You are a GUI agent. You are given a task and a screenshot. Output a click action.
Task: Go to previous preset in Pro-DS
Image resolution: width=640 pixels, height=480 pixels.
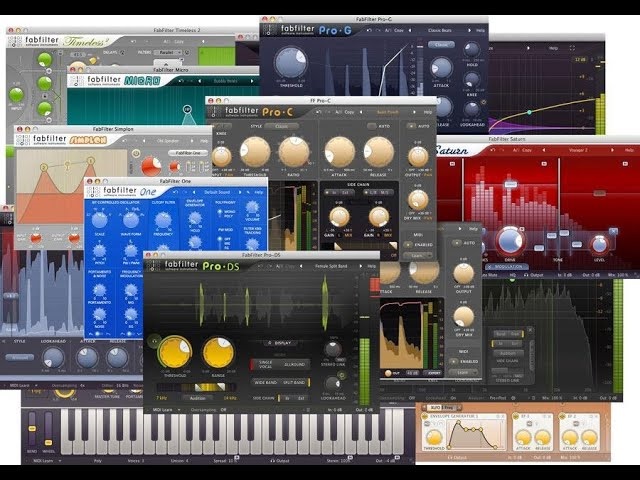(301, 266)
